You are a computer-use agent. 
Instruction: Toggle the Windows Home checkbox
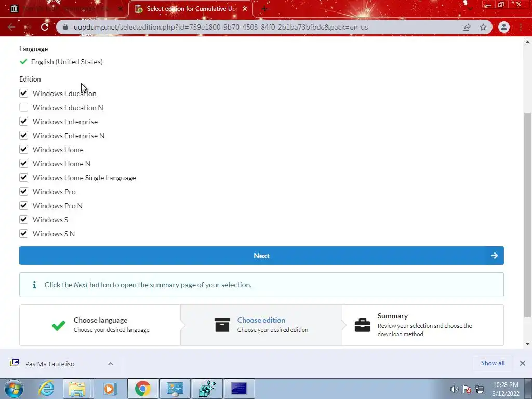coord(23,149)
